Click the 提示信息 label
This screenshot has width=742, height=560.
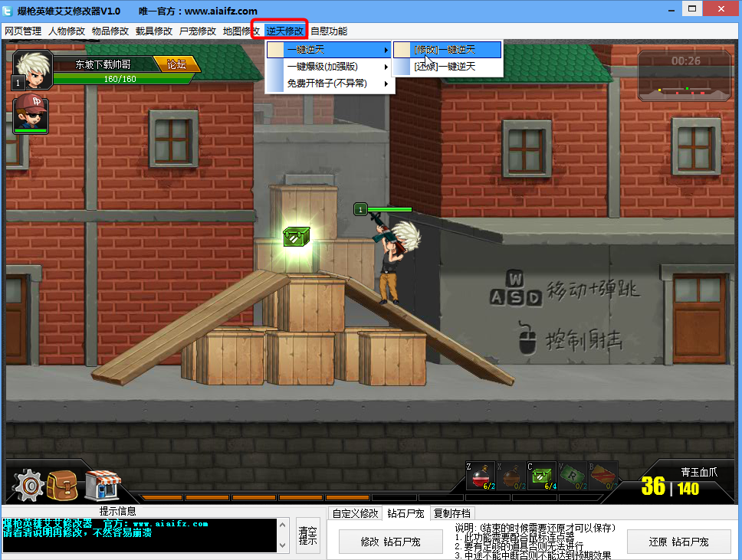pyautogui.click(x=117, y=511)
